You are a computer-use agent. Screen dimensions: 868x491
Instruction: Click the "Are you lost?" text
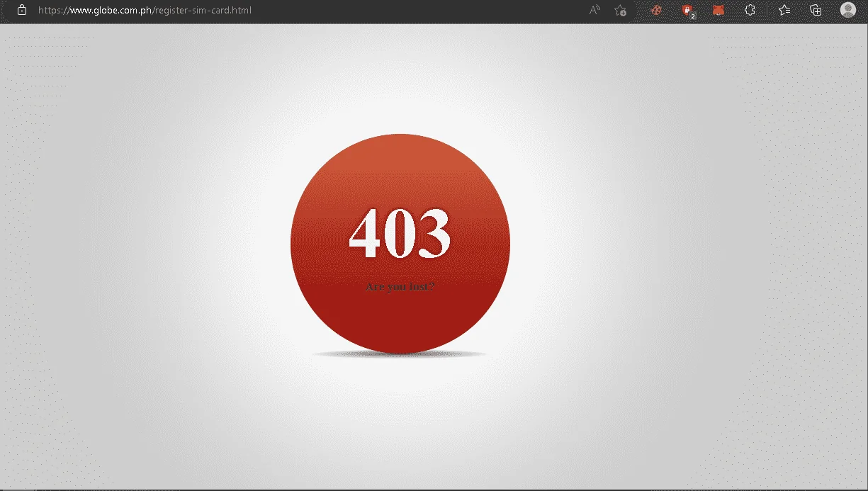click(x=400, y=286)
